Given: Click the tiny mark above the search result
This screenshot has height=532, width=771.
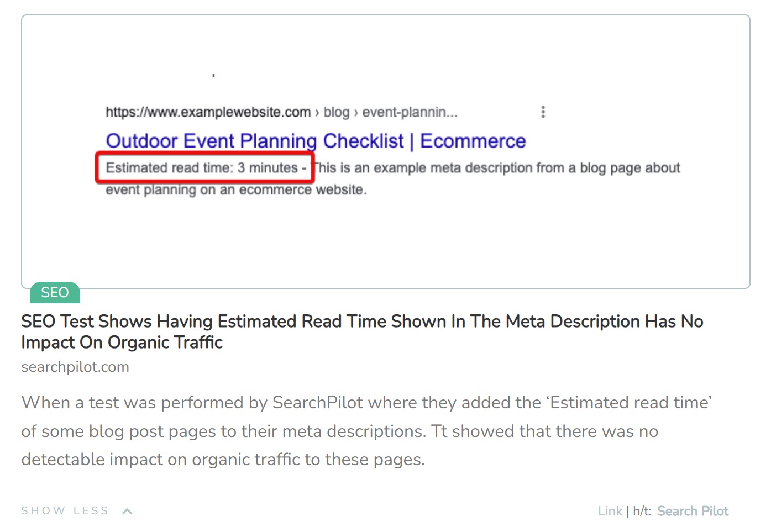Looking at the screenshot, I should click(213, 75).
